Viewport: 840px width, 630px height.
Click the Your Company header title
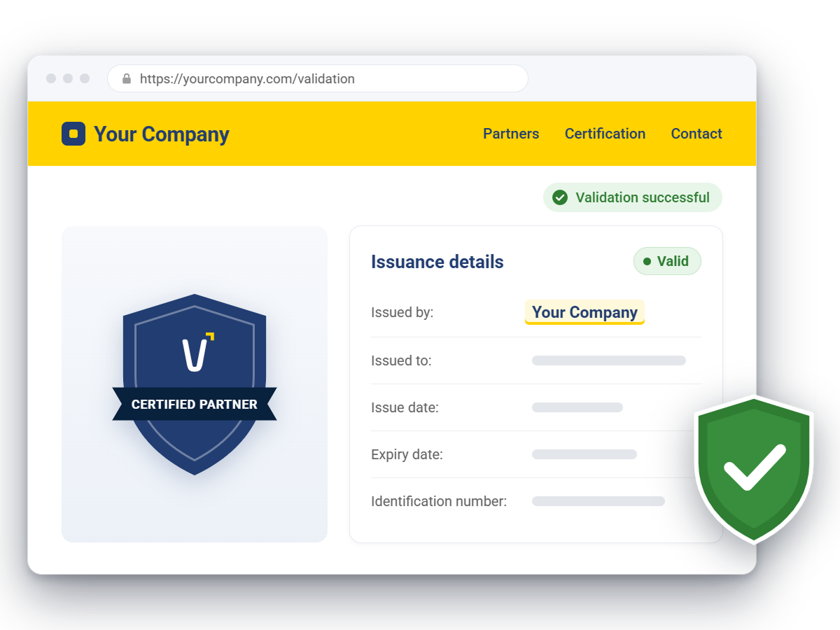162,134
